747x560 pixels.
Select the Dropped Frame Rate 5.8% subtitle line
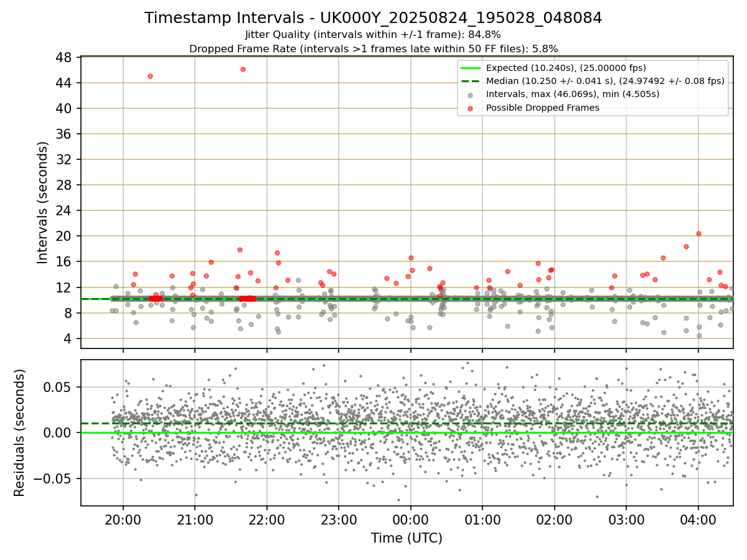click(374, 49)
